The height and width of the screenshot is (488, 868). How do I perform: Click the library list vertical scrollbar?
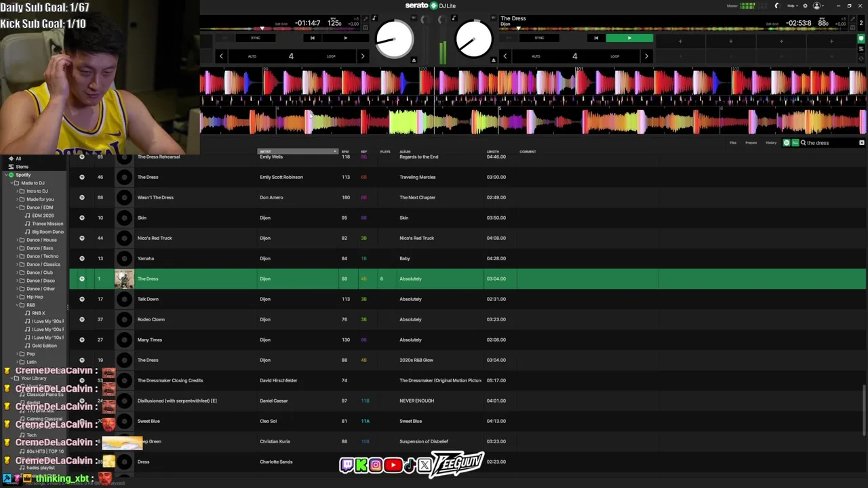864,410
